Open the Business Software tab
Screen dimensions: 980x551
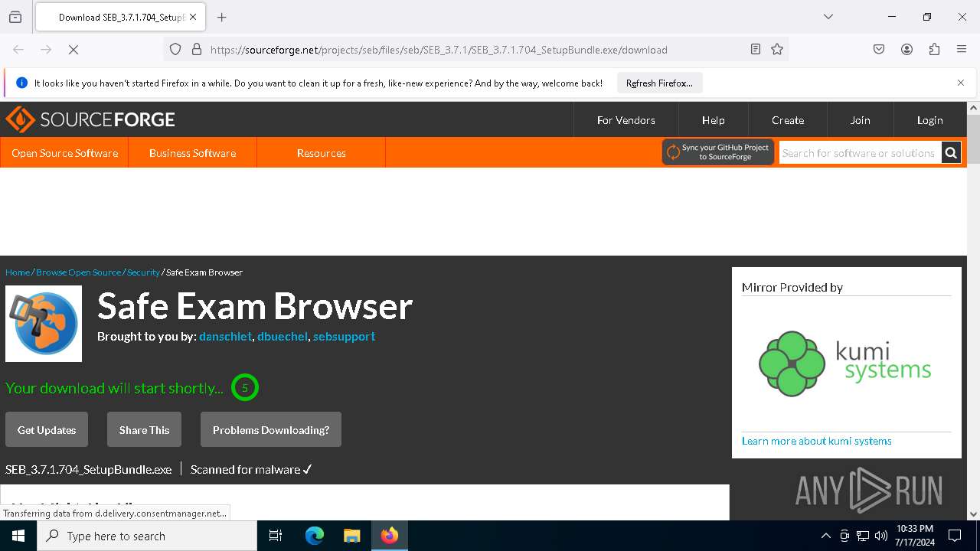(192, 153)
